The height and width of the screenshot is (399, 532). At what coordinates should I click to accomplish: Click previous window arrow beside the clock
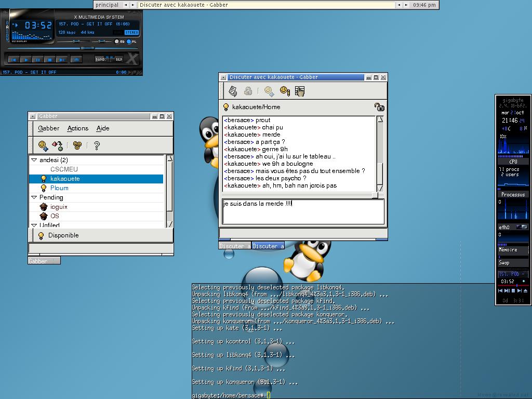click(x=400, y=5)
